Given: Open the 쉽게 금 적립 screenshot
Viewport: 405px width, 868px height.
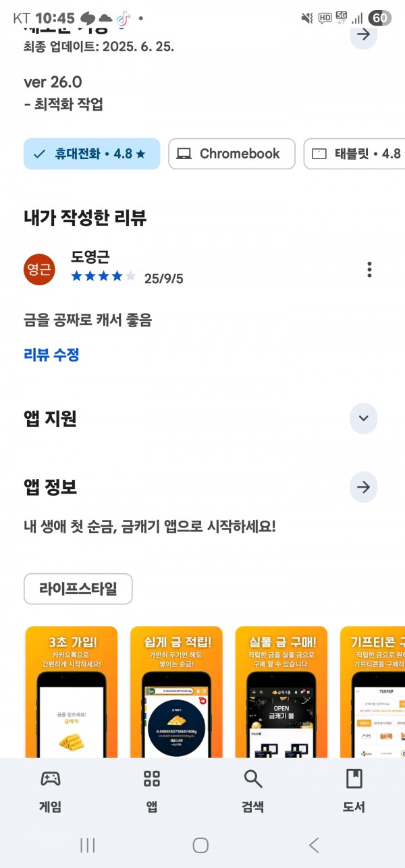Looking at the screenshot, I should pos(176,692).
